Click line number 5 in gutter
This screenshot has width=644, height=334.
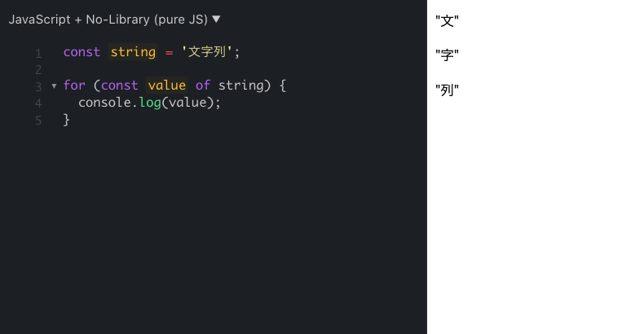[x=37, y=121]
